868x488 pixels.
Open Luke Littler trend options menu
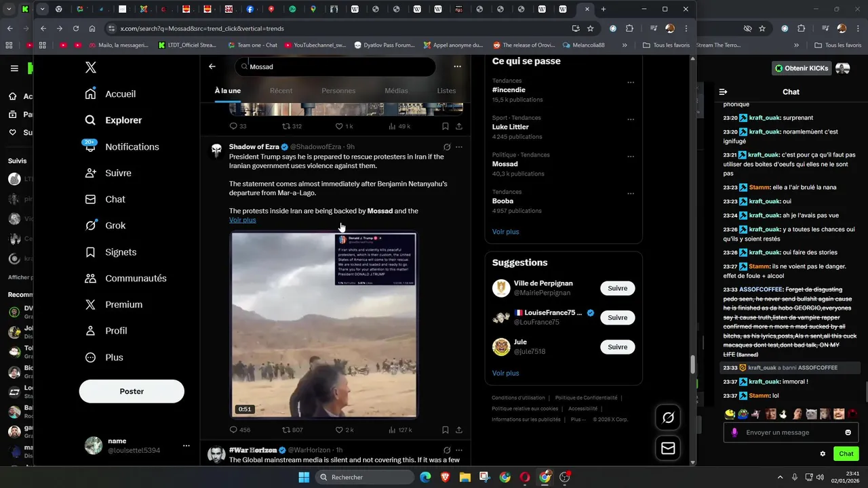631,119
